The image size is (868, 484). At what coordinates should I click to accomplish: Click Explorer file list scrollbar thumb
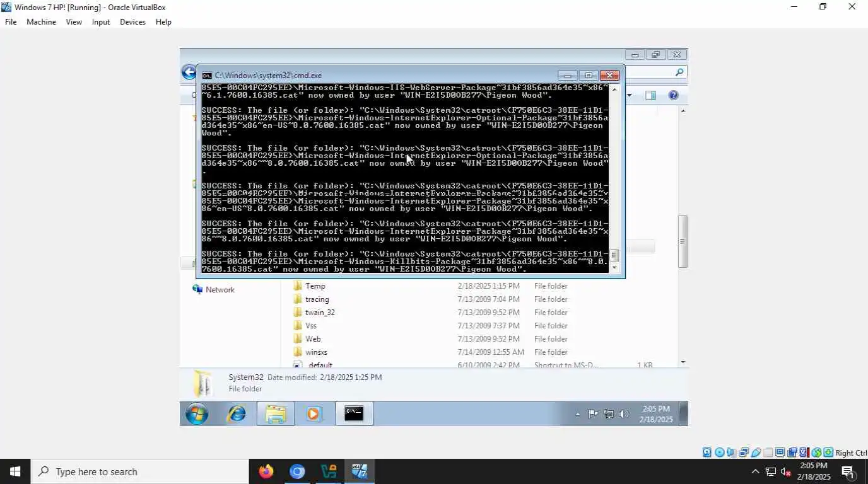point(682,241)
